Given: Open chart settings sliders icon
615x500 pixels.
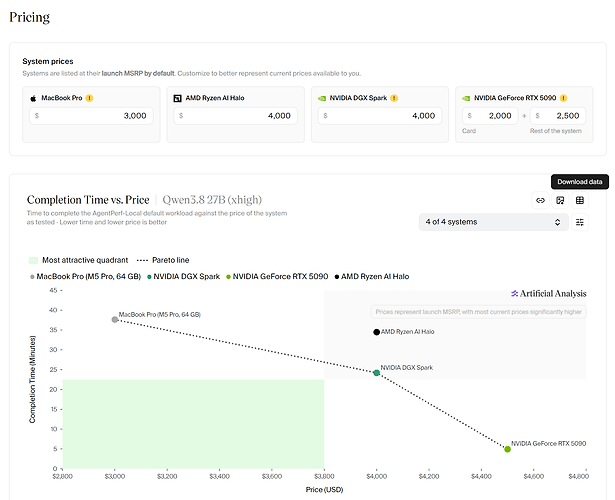Looking at the screenshot, I should [x=580, y=222].
